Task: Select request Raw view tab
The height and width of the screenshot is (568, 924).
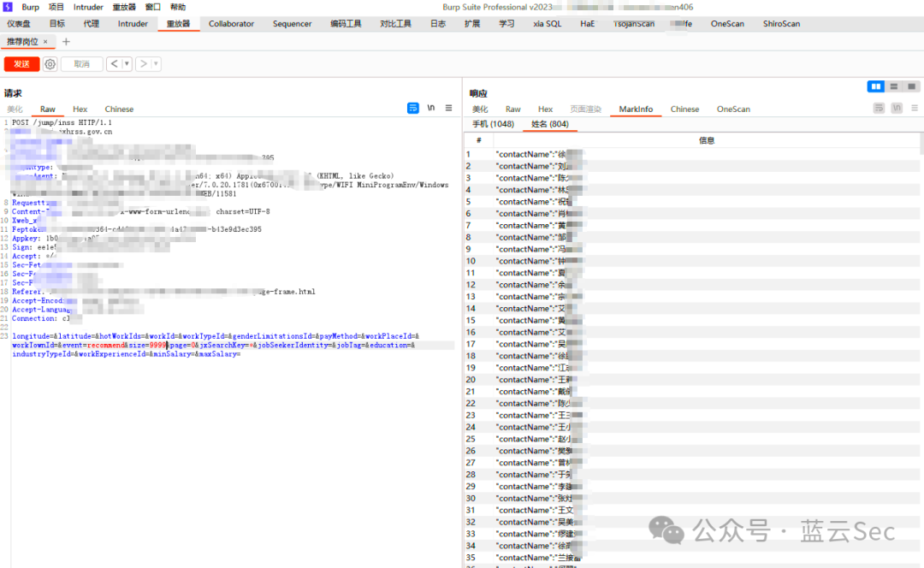Action: pyautogui.click(x=48, y=109)
